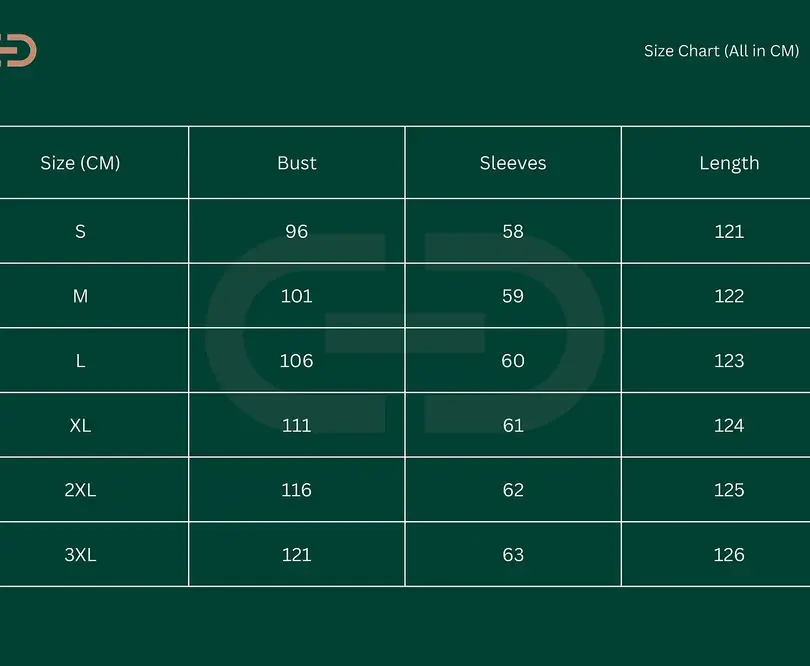
Task: Click the XL size row label
Action: click(80, 425)
